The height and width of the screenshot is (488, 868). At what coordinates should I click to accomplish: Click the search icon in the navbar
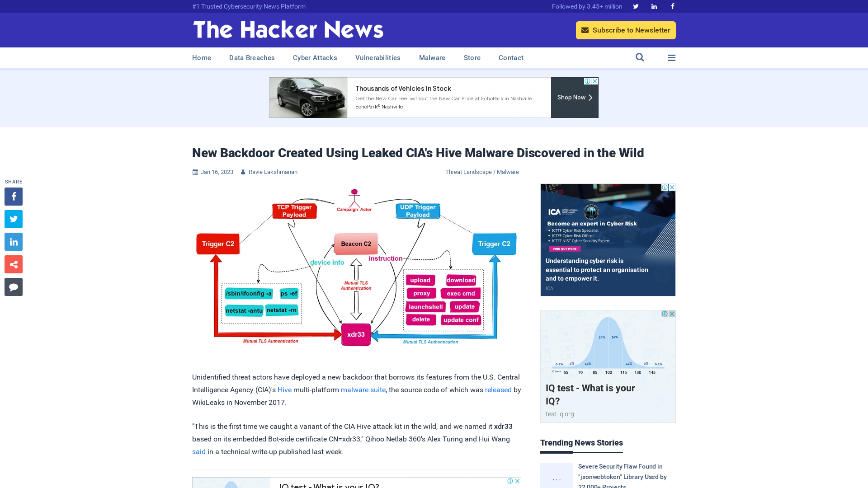640,57
